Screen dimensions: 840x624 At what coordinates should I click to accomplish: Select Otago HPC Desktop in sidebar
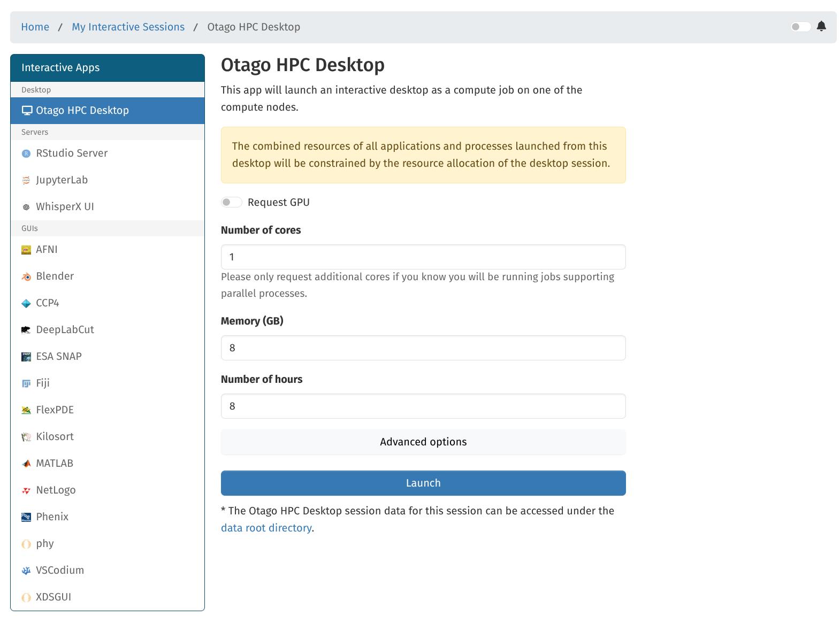(108, 111)
